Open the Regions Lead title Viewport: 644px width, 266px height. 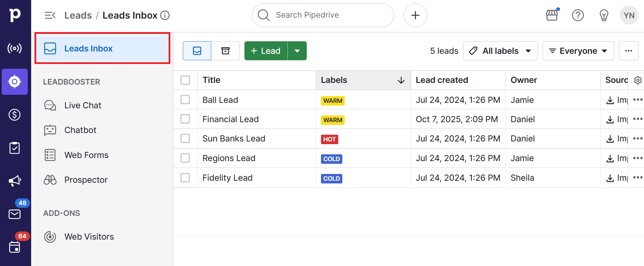(229, 158)
